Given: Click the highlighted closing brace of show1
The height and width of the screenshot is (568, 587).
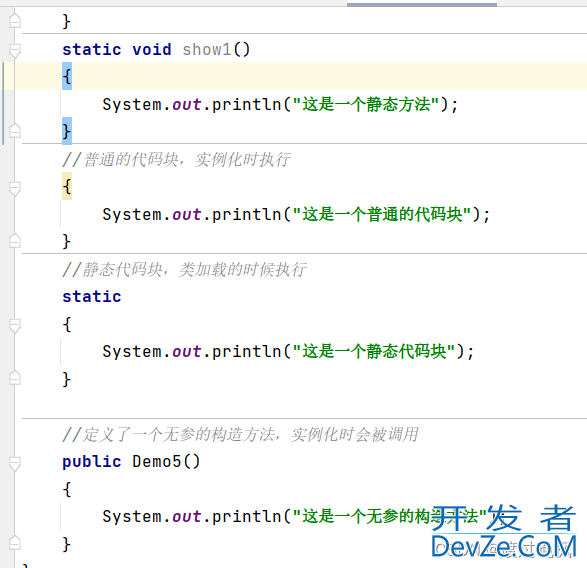Looking at the screenshot, I should [67, 131].
